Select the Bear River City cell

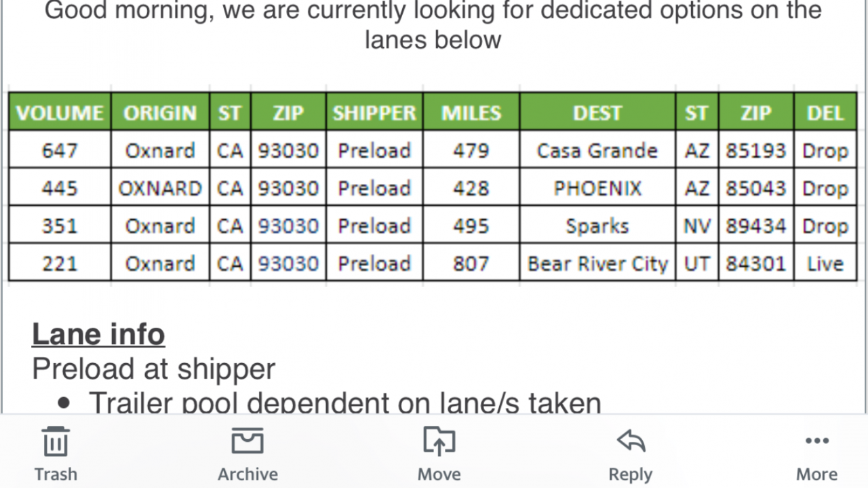(597, 263)
